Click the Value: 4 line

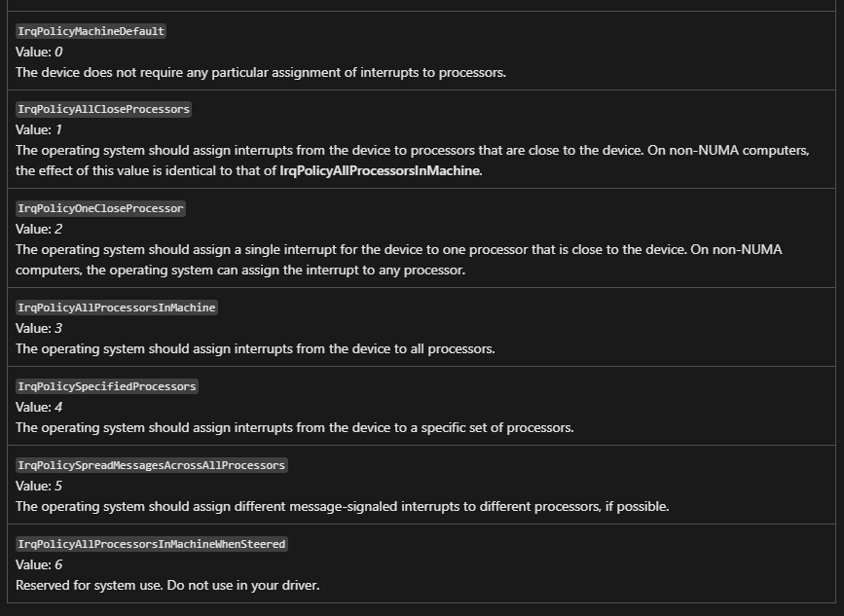[x=39, y=407]
